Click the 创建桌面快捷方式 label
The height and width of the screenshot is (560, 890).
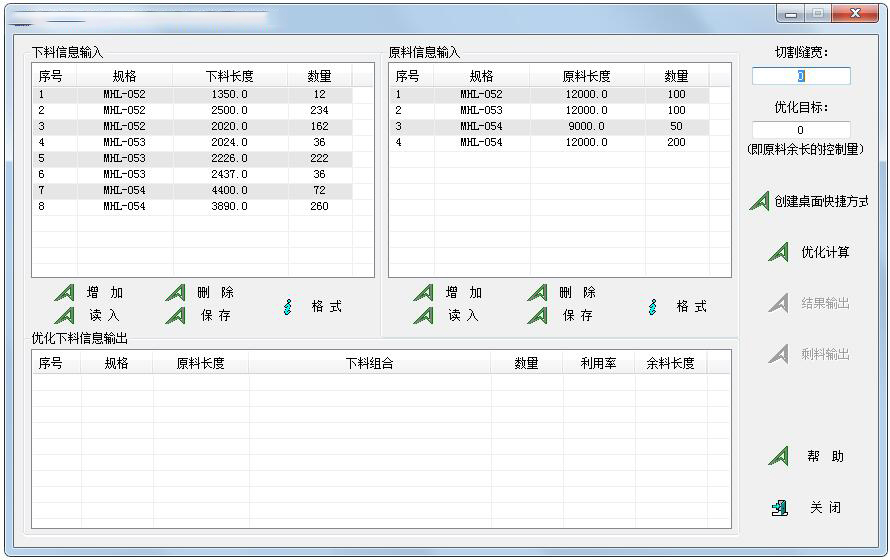[x=821, y=201]
